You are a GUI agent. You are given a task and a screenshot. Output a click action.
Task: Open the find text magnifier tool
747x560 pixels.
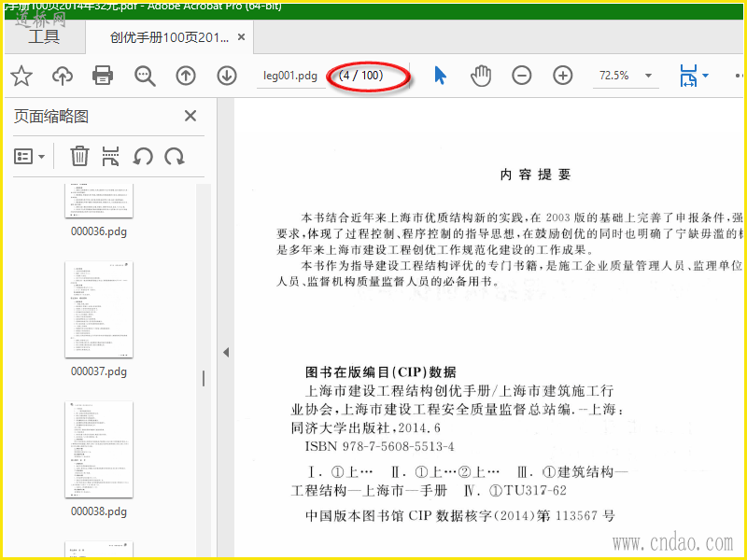point(145,76)
